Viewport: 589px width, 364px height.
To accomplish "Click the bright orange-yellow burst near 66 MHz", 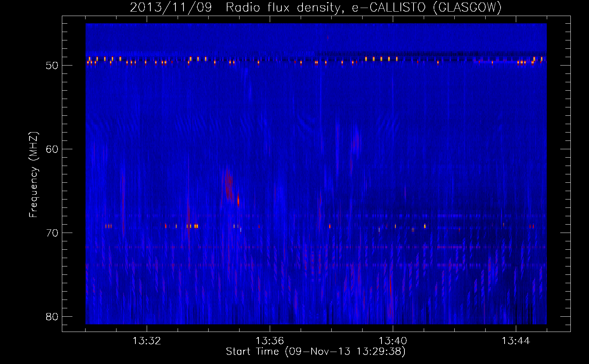I will (238, 201).
